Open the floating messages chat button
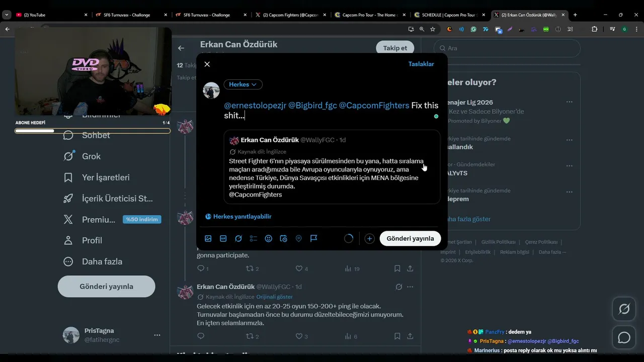This screenshot has width=644, height=362. click(624, 337)
